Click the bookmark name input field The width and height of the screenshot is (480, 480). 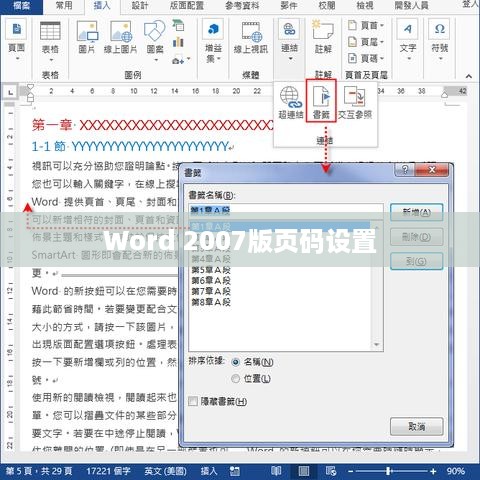(286, 210)
